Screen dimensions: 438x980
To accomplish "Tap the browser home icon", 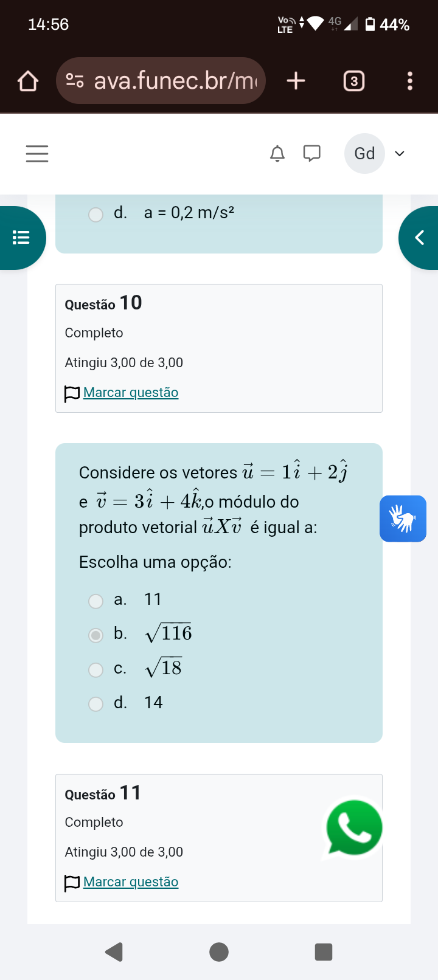I will point(28,81).
